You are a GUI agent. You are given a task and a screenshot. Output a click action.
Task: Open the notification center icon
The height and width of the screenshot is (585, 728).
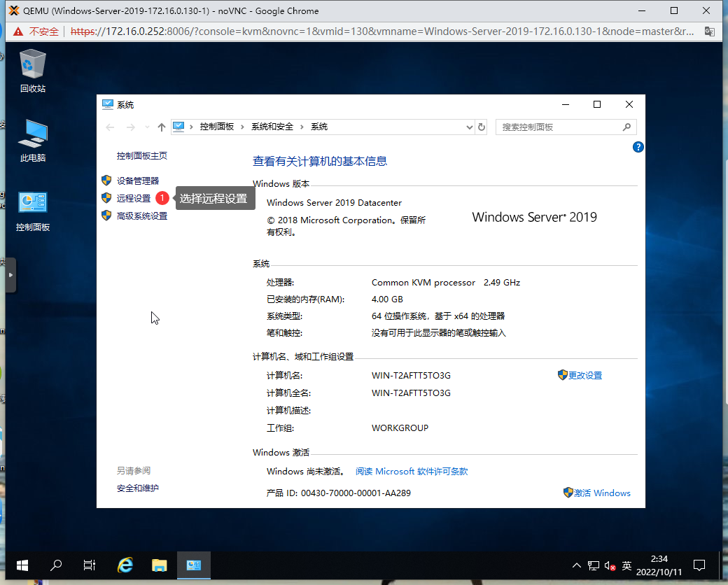(699, 565)
